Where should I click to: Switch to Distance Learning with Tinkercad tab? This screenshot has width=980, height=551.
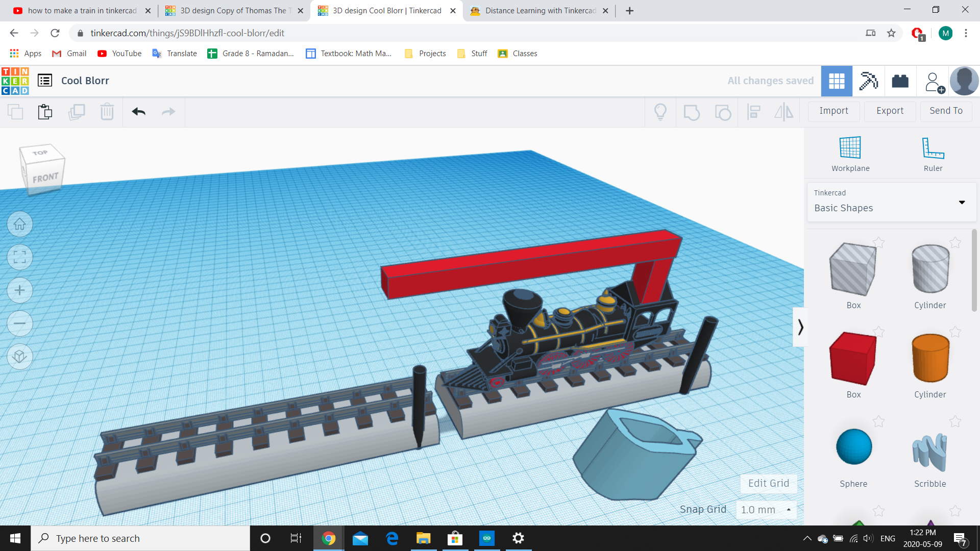(x=539, y=10)
